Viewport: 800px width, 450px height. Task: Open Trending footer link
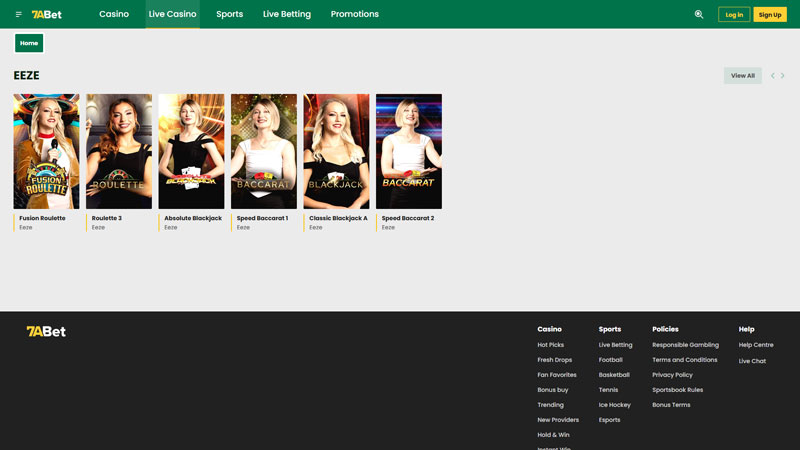click(x=551, y=405)
